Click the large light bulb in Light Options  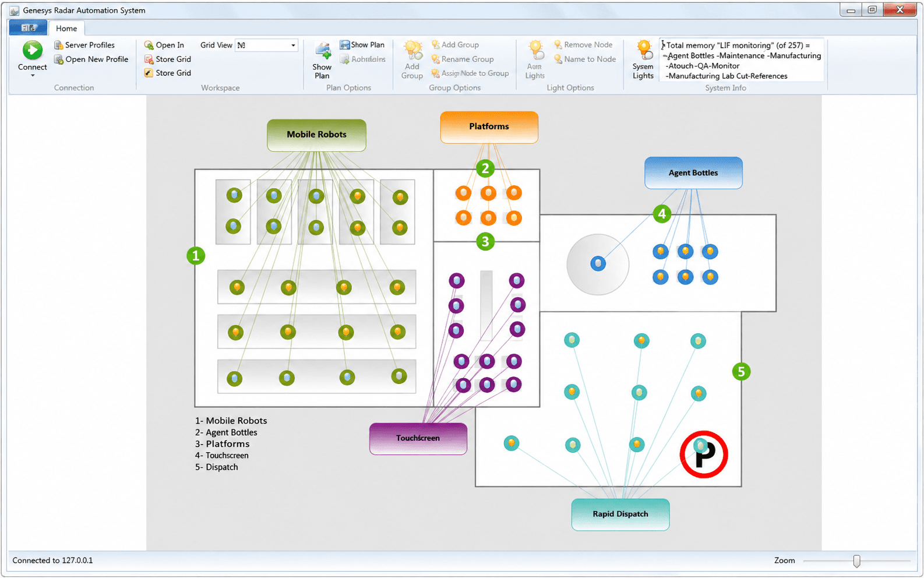(535, 50)
